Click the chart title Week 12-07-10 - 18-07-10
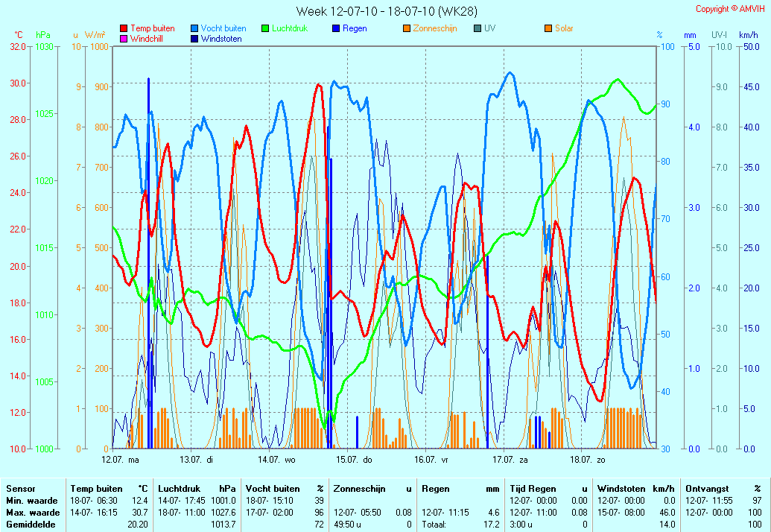This screenshot has height=532, width=771. pos(387,11)
